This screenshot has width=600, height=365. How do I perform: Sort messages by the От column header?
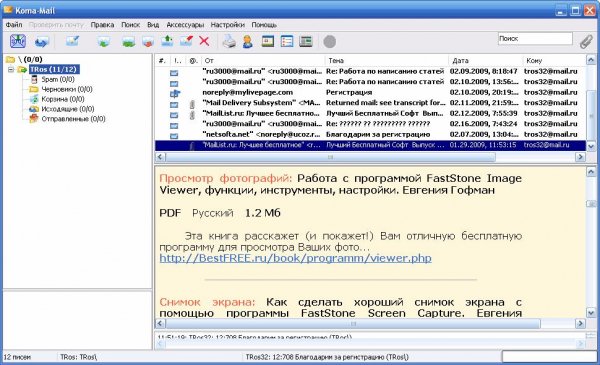pos(263,60)
